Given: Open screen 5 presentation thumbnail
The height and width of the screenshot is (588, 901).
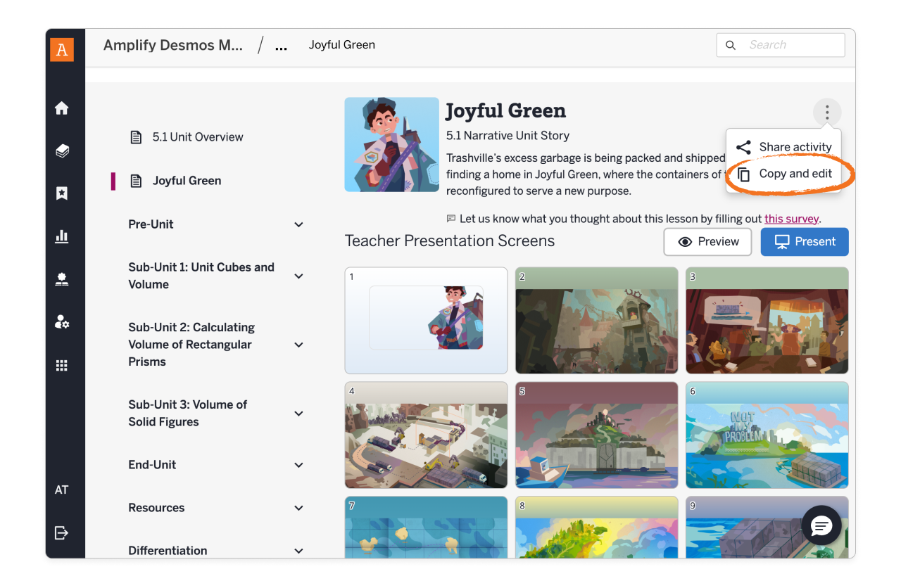Looking at the screenshot, I should click(x=596, y=435).
